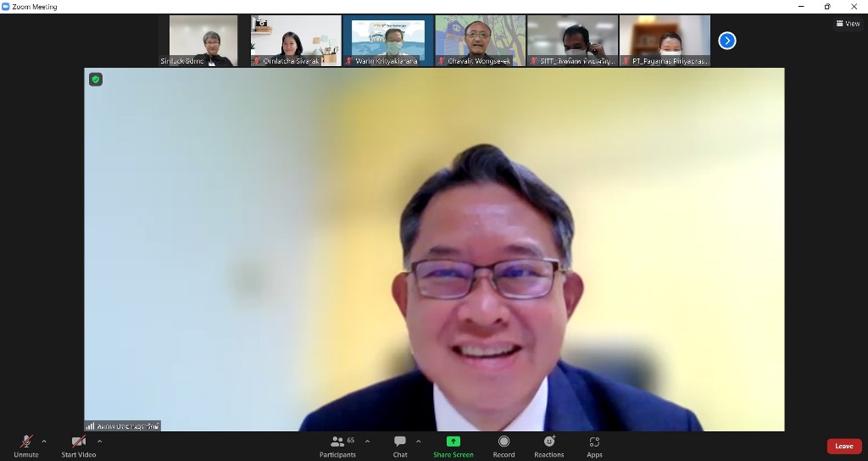The width and height of the screenshot is (868, 461).
Task: Select Ornlatcha Sivarak's video thumbnail
Action: (296, 40)
